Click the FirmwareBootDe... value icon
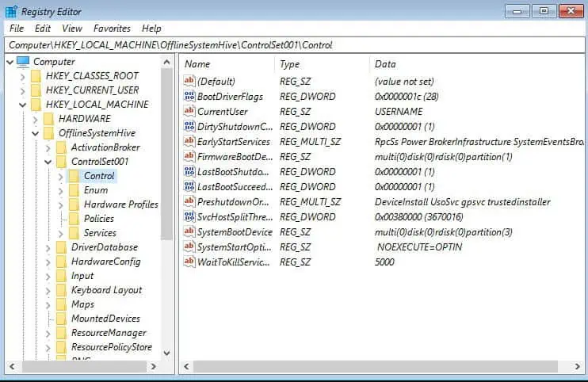Screen dimensions: 588x382 pos(189,156)
